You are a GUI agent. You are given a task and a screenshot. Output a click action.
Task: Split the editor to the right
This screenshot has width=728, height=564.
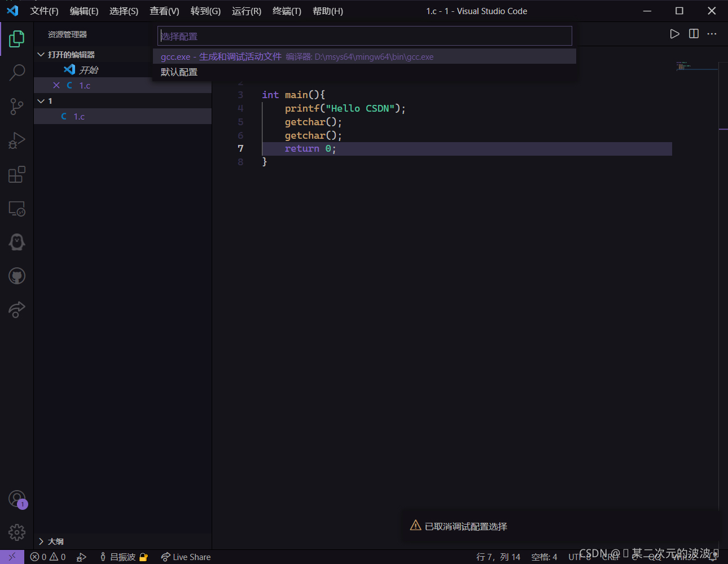694,34
